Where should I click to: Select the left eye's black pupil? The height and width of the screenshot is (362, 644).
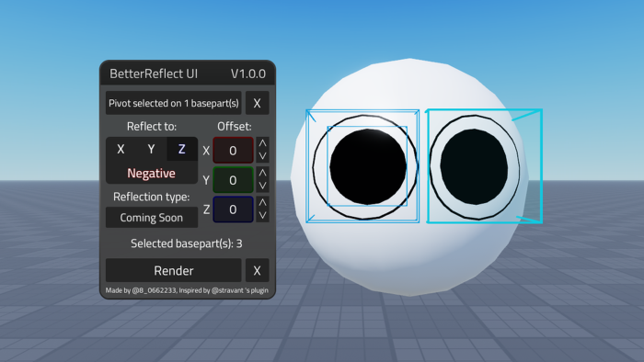click(x=368, y=167)
